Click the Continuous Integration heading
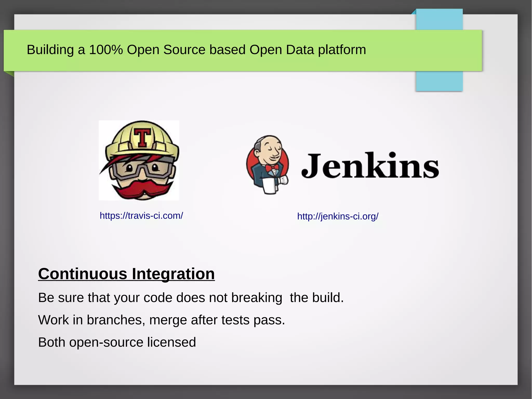Image resolution: width=532 pixels, height=399 pixels. [127, 274]
